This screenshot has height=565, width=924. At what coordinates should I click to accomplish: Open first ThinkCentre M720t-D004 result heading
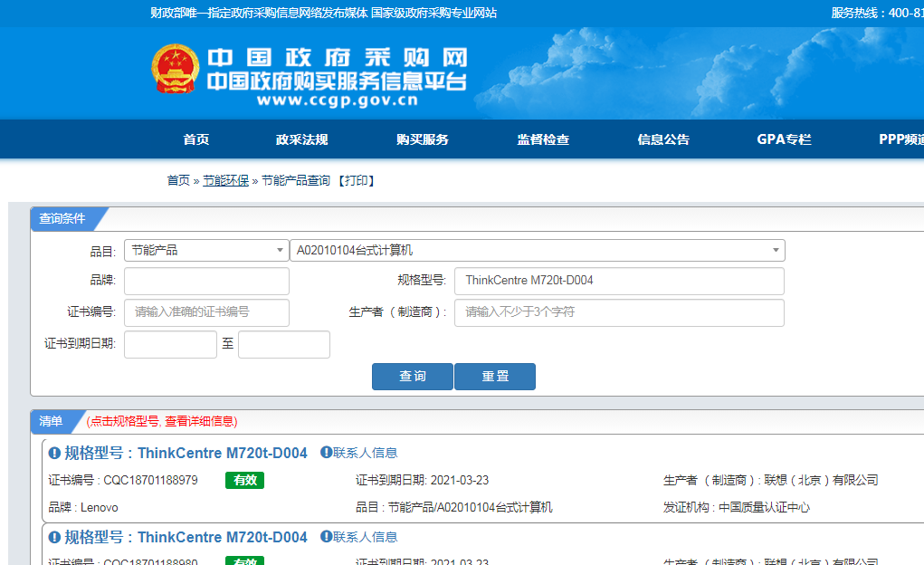186,453
